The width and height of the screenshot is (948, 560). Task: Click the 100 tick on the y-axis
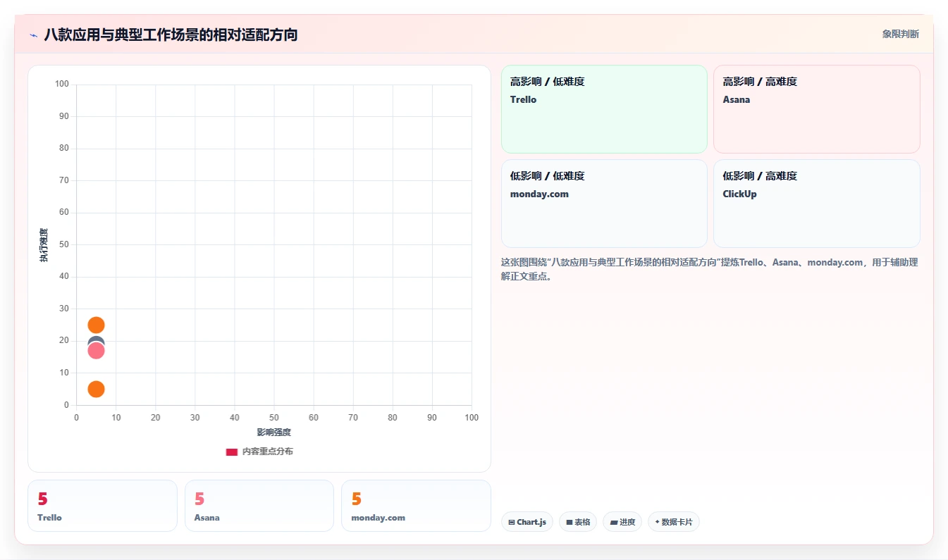pos(62,84)
